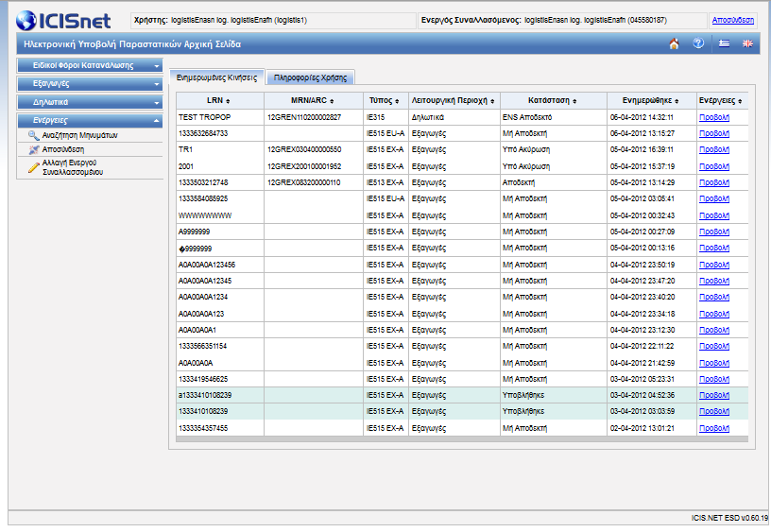The image size is (771, 532).
Task: Open Προβολή for A0A00A0A row
Action: point(714,363)
